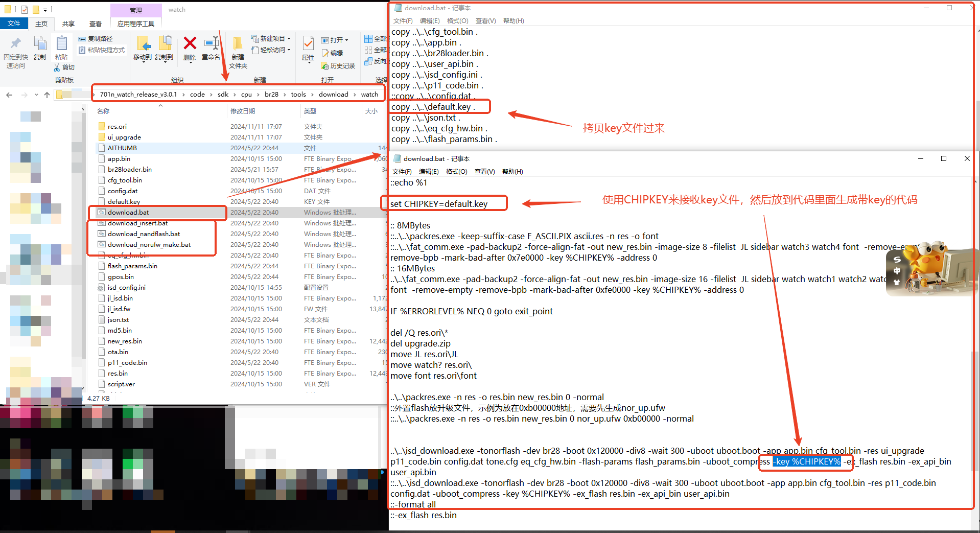Open Edit (编辑) menu in front Notepad
Viewport: 980px width, 533px height.
(429, 172)
